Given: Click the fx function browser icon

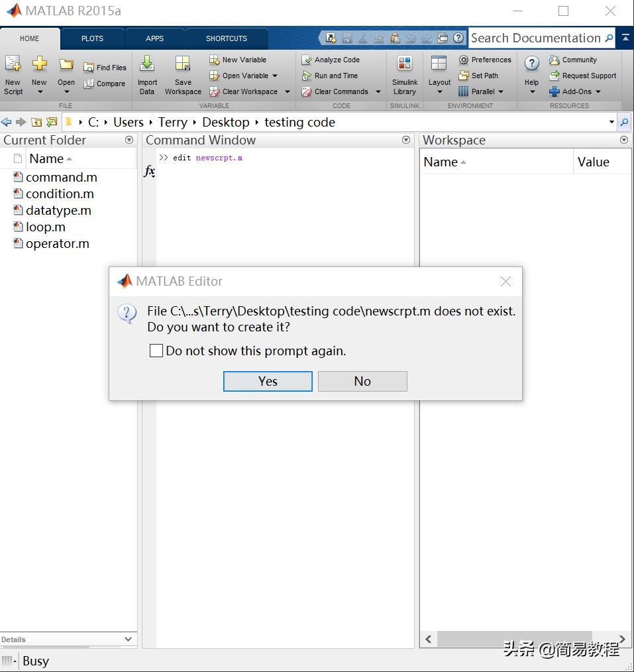Looking at the screenshot, I should [150, 171].
